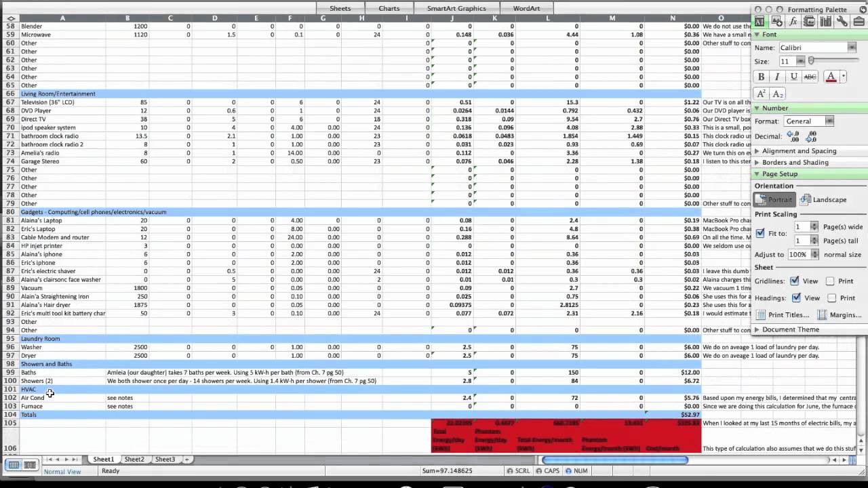
Task: Click the Select All corner button
Action: tap(10, 18)
